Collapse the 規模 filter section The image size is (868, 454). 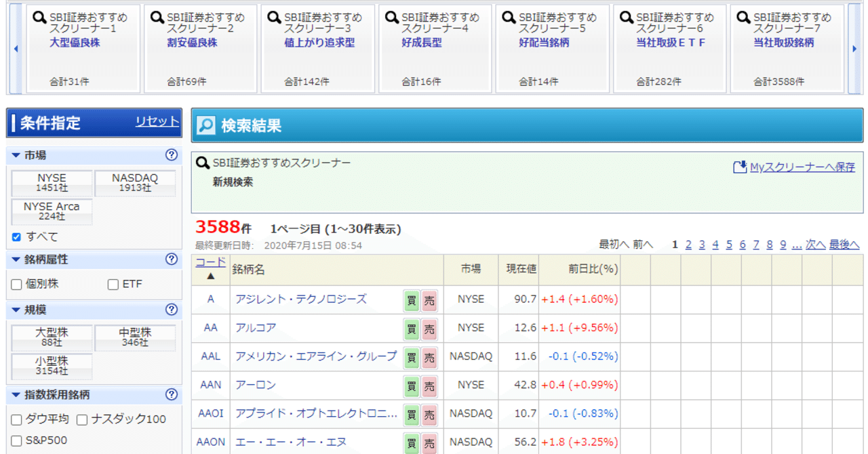point(15,311)
